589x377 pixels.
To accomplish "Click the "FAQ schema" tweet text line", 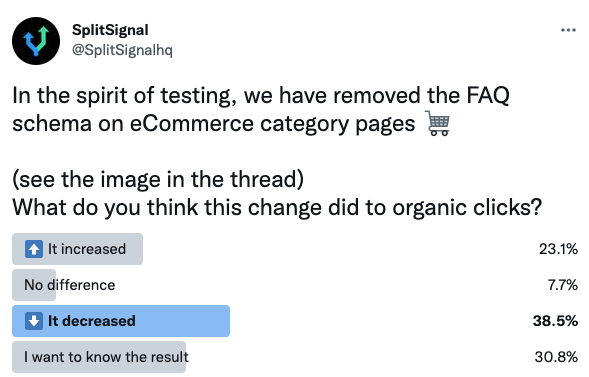I will [261, 109].
